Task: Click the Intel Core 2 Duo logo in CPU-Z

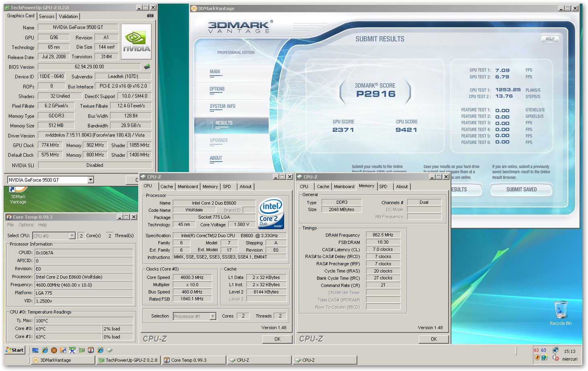Action: [271, 213]
